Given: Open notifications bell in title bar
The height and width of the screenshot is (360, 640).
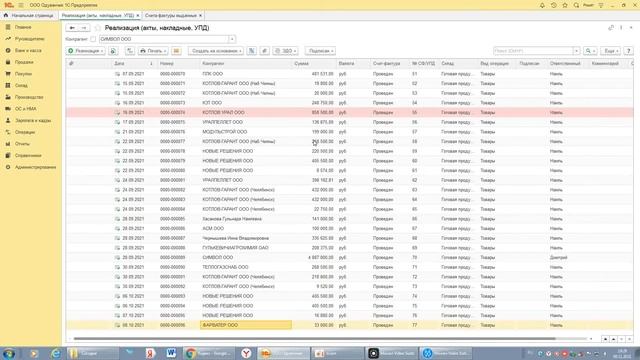Looking at the screenshot, I should (542, 5).
